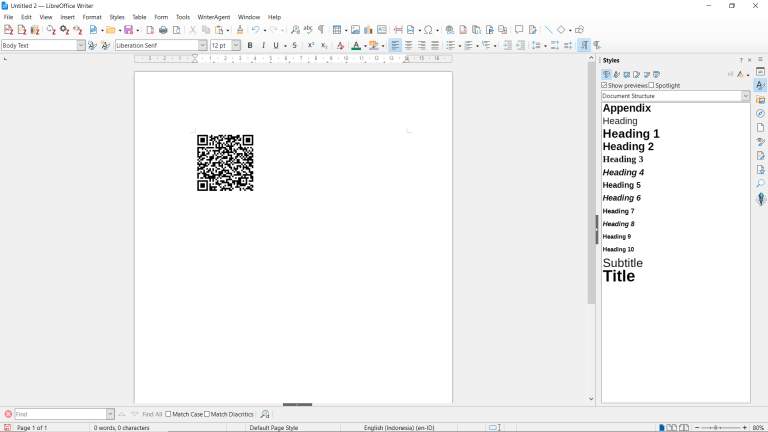Expand Open file dropdown arrow
Screen dimensions: 768x432
point(120,30)
